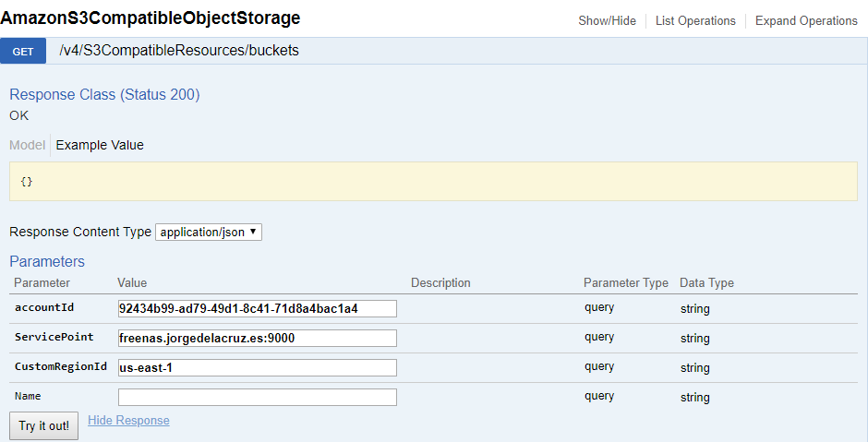Click the OK response text
This screenshot has width=868, height=442.
[x=18, y=115]
